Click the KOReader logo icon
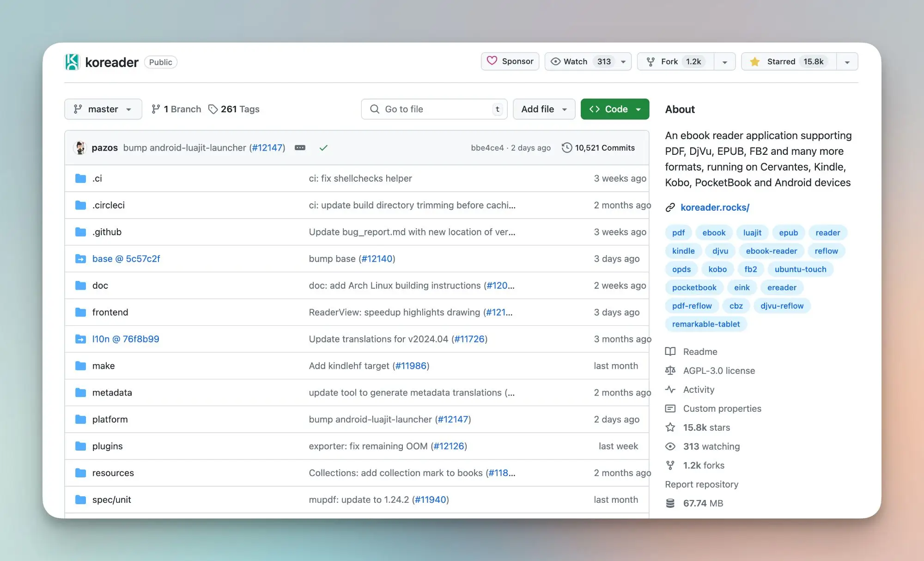Image resolution: width=924 pixels, height=561 pixels. click(72, 62)
